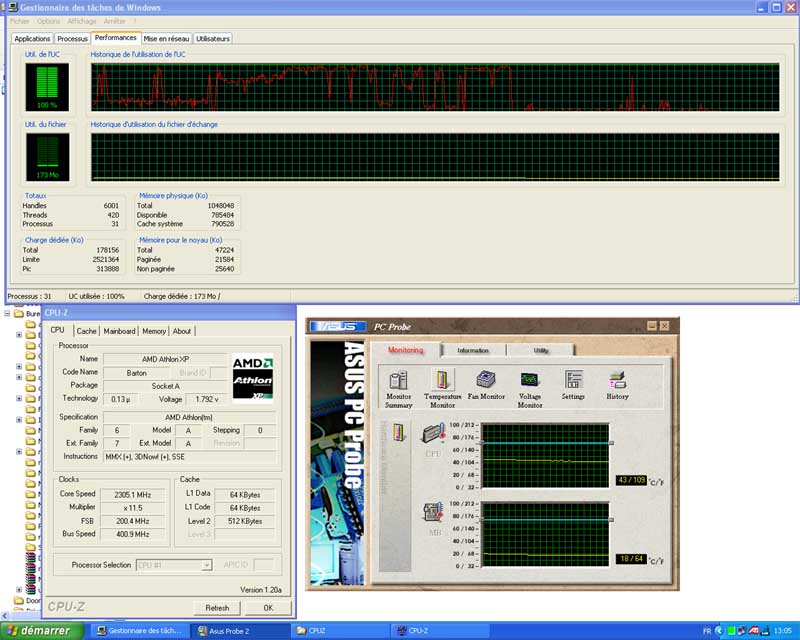
Task: Open the démarrer start menu
Action: (42, 631)
